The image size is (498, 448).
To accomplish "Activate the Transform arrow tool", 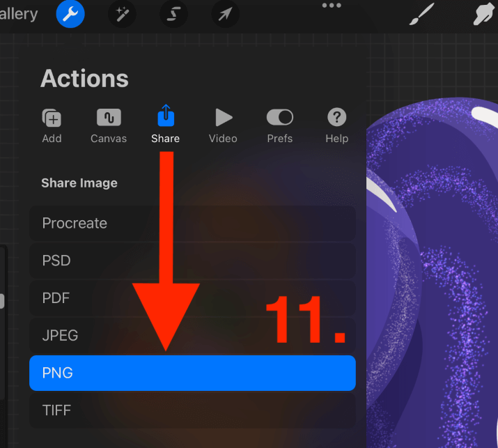I will click(225, 14).
